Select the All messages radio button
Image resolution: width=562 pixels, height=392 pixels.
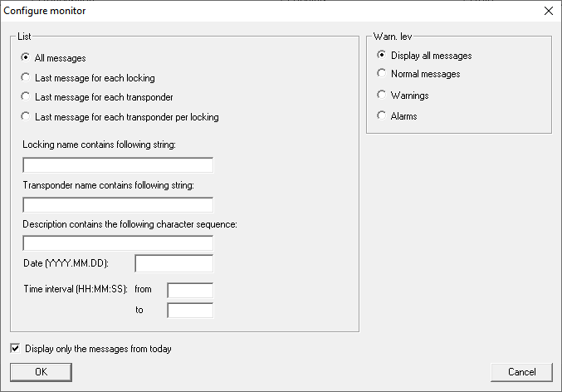(27, 58)
